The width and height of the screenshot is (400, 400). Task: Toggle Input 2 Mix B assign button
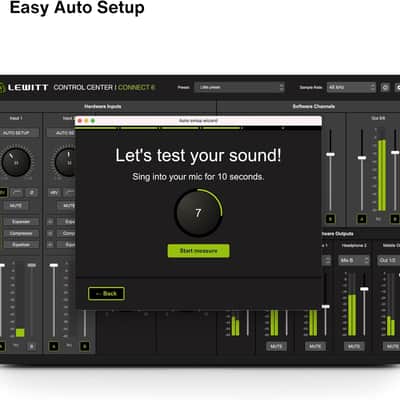click(85, 346)
